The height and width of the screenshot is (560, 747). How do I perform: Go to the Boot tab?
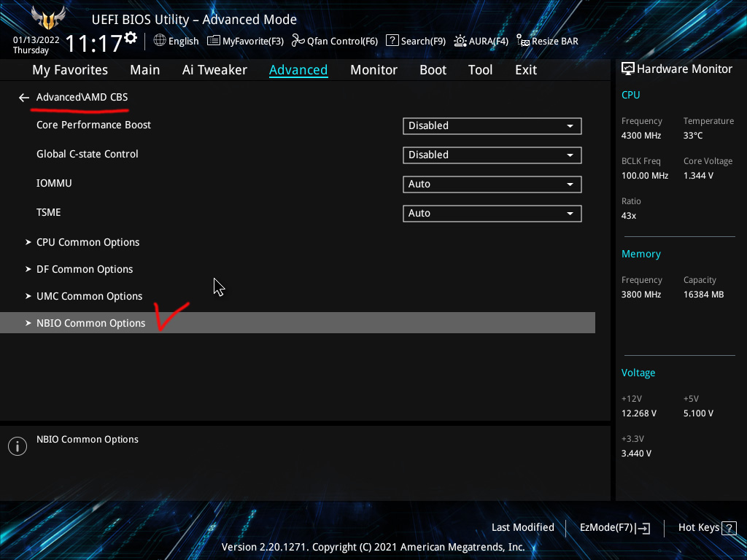click(433, 70)
